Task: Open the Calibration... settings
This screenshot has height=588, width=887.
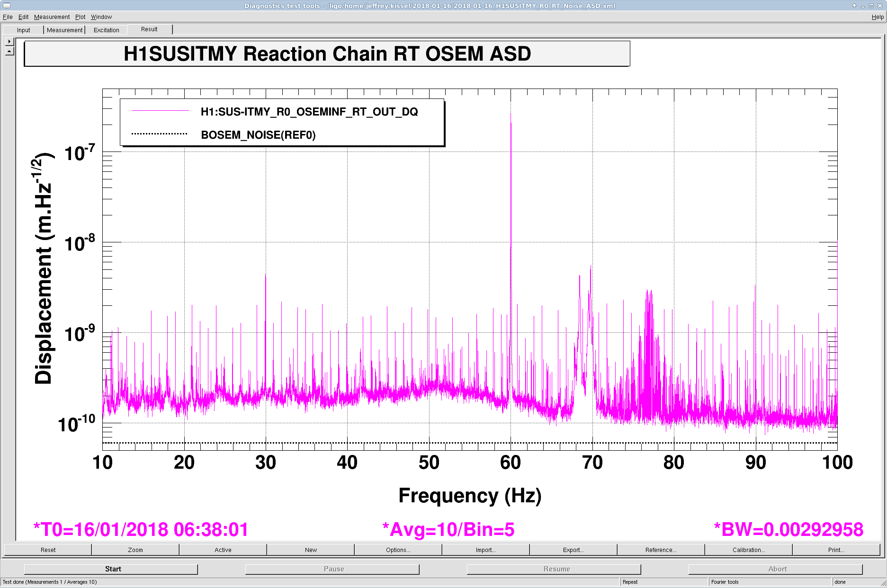Action: [x=748, y=550]
